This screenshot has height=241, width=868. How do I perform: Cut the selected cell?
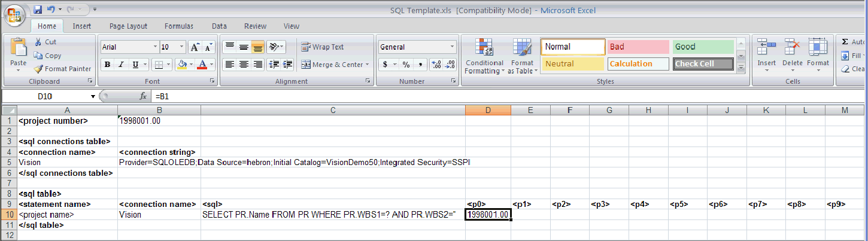tap(45, 42)
